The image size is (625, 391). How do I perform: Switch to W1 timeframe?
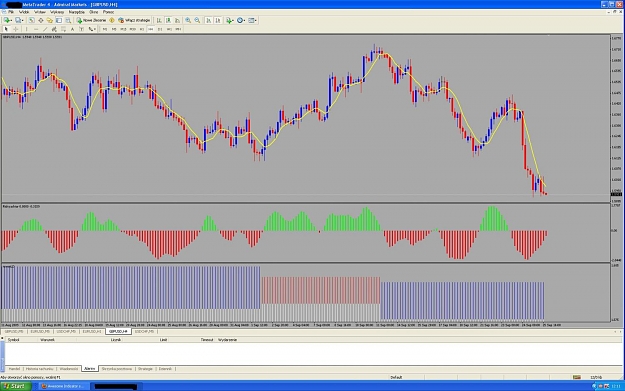[x=169, y=29]
